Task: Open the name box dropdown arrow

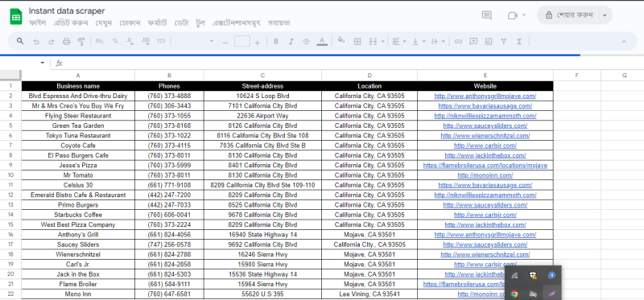Action: (43, 63)
